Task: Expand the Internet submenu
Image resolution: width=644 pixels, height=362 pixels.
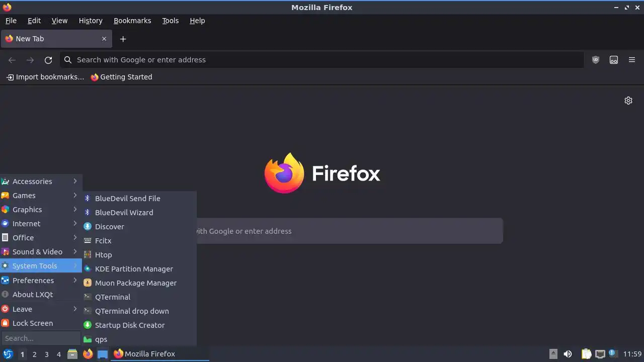Action: coord(41,223)
